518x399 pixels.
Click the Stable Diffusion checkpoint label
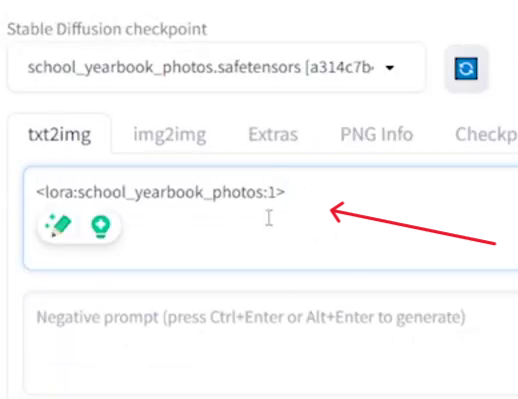tap(107, 29)
